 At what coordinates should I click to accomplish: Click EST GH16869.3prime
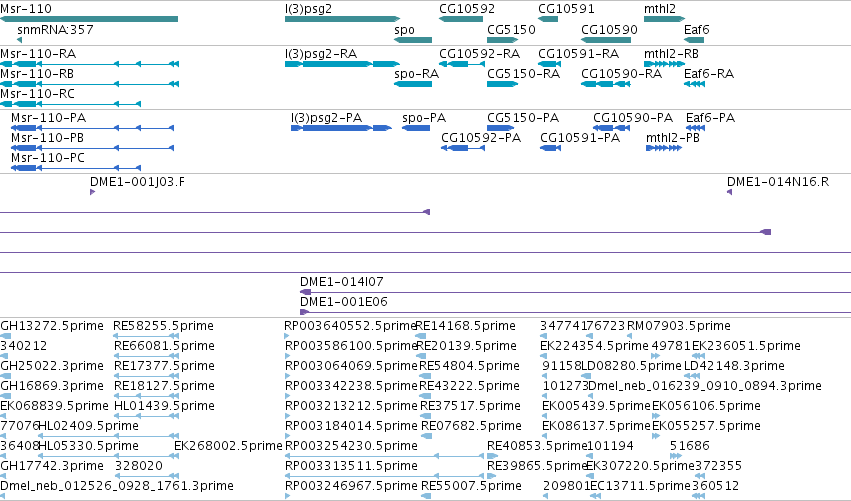52,386
